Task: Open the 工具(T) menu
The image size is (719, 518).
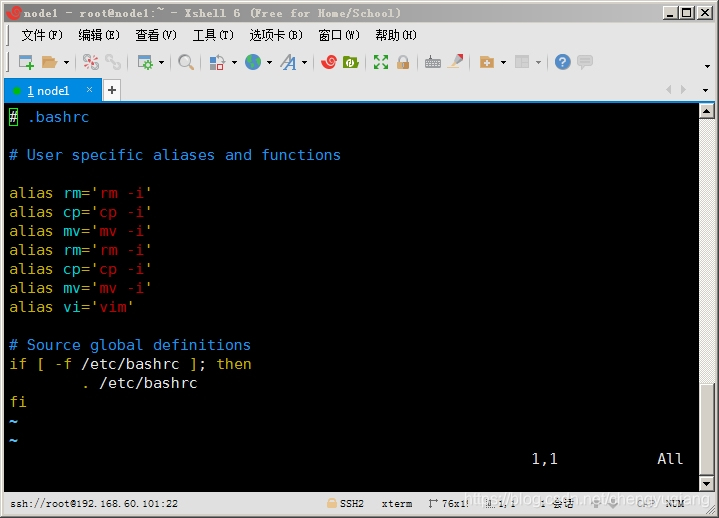Action: click(213, 35)
